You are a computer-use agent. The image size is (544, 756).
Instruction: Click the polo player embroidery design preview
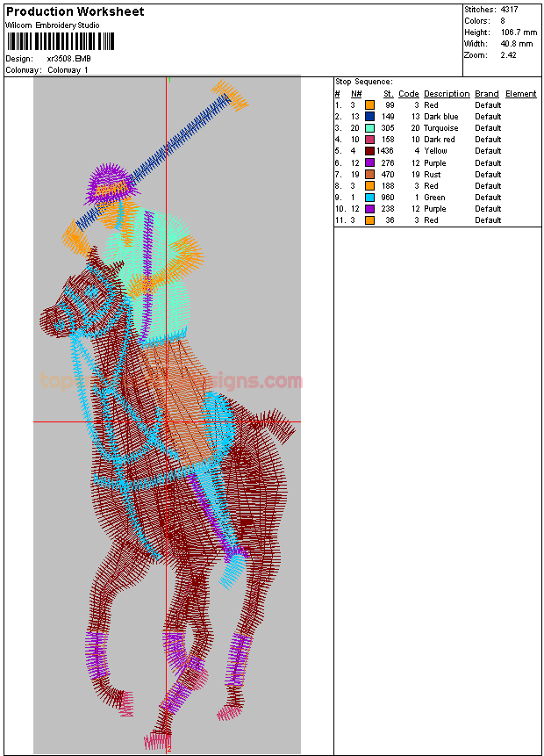coord(168,414)
